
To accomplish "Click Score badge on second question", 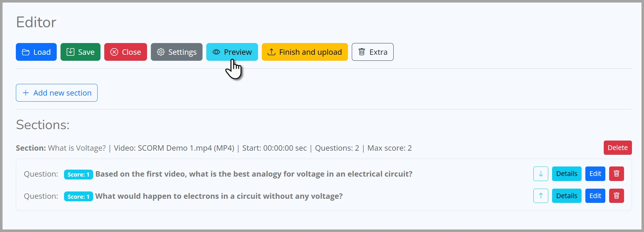I will click(78, 197).
